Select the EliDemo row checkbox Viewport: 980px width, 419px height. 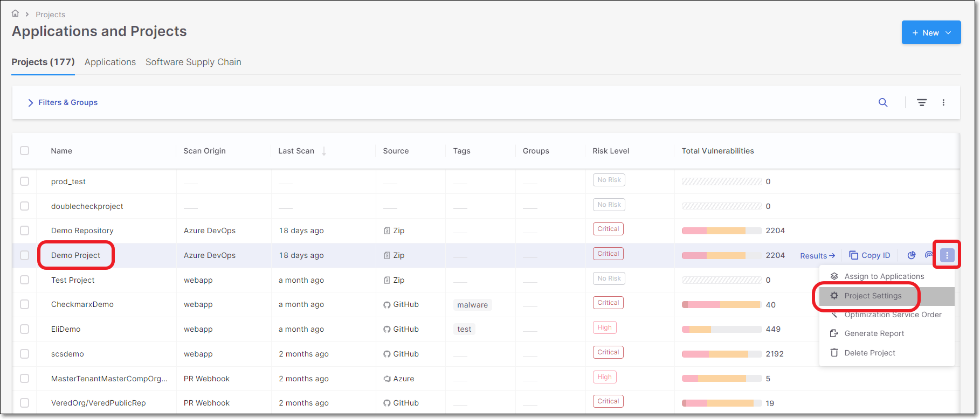tap(25, 329)
